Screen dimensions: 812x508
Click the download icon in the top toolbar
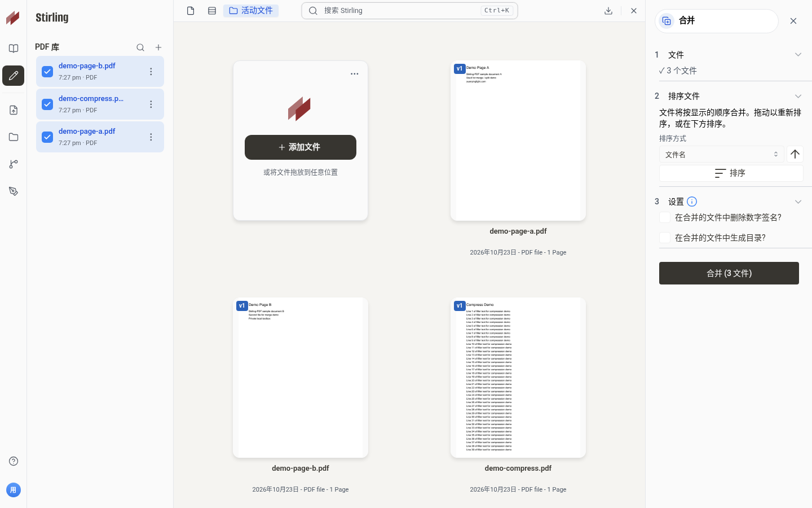(608, 11)
